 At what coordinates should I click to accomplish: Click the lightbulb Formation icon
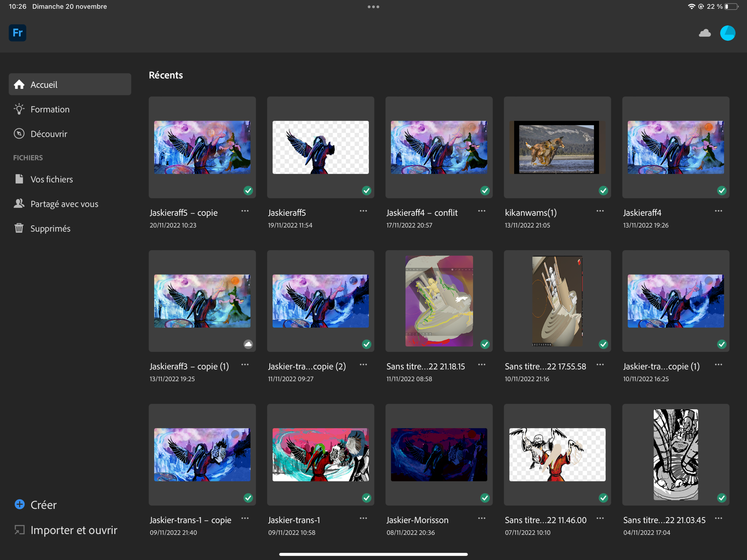pyautogui.click(x=19, y=109)
